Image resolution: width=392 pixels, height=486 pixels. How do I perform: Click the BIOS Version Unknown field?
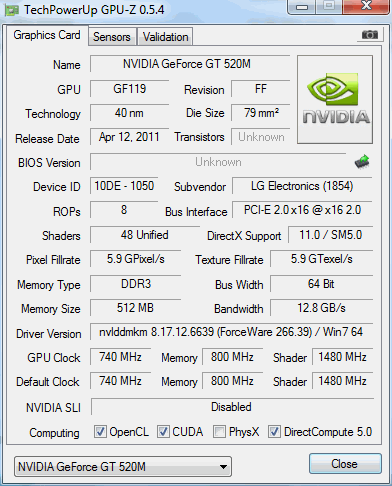[x=218, y=162]
